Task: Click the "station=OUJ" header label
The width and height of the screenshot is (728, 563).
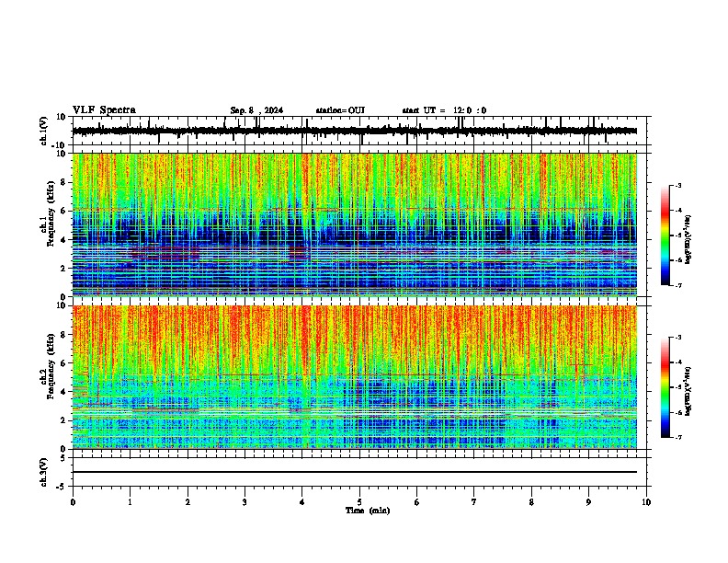Action: click(x=340, y=110)
